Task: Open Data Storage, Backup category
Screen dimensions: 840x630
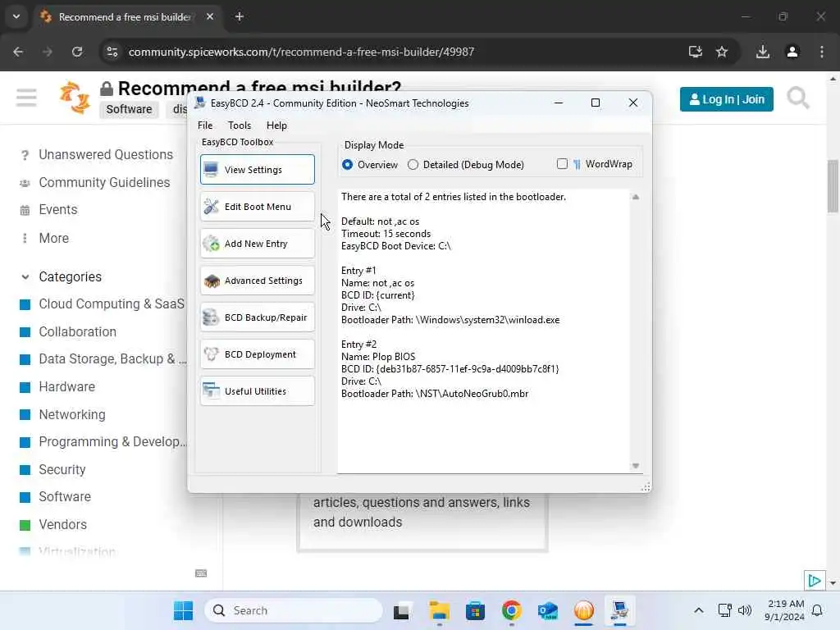Action: click(x=112, y=359)
